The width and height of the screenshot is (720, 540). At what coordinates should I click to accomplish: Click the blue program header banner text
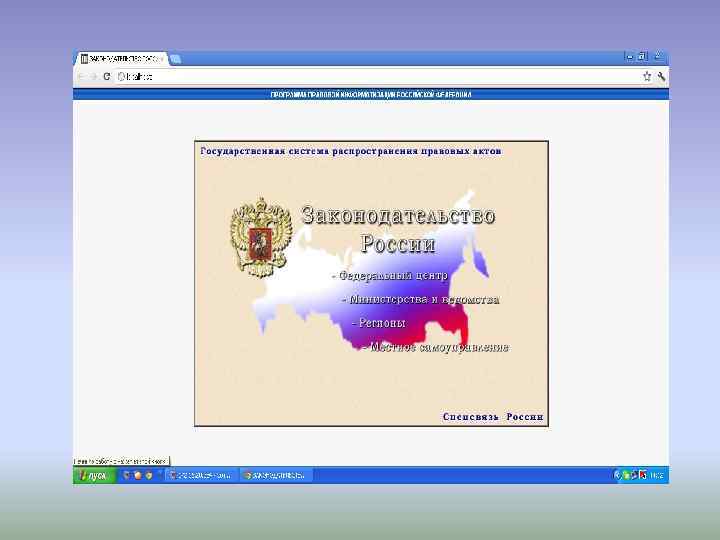371,95
